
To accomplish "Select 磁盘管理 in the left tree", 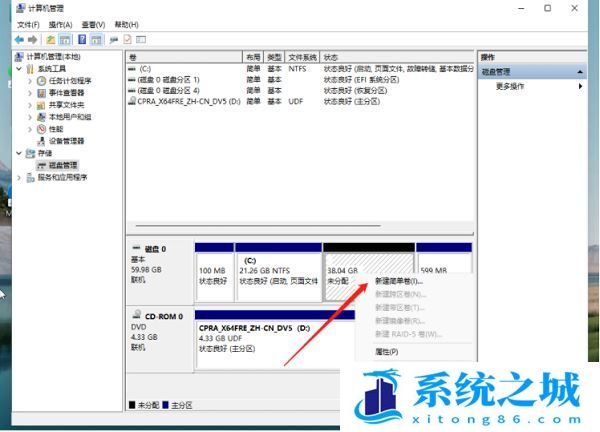I will [x=62, y=165].
